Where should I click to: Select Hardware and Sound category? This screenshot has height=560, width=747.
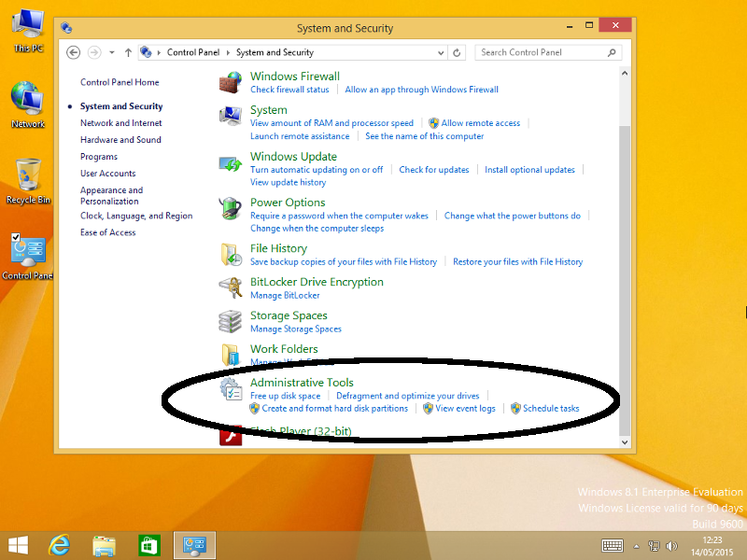120,139
